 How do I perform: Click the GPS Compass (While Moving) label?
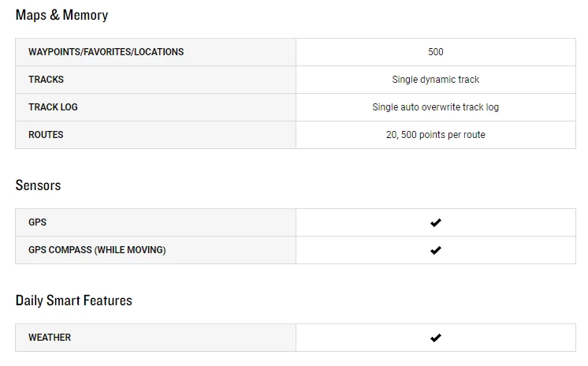(97, 250)
